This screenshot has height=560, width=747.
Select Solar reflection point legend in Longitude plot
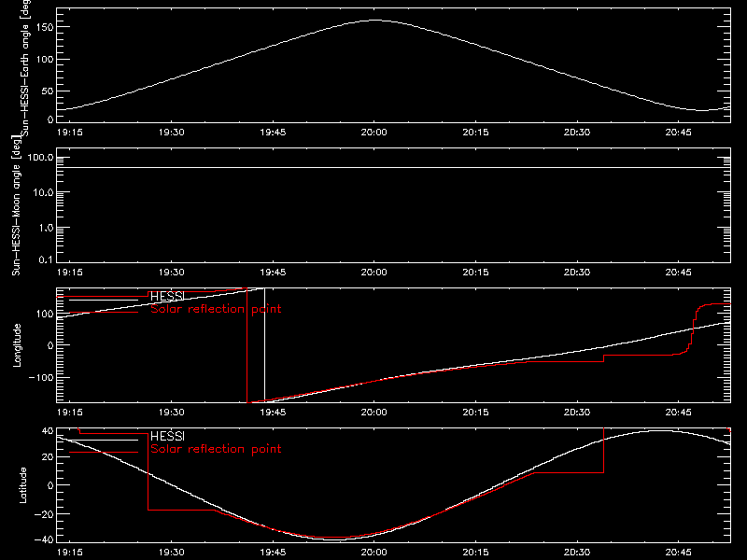216,309
